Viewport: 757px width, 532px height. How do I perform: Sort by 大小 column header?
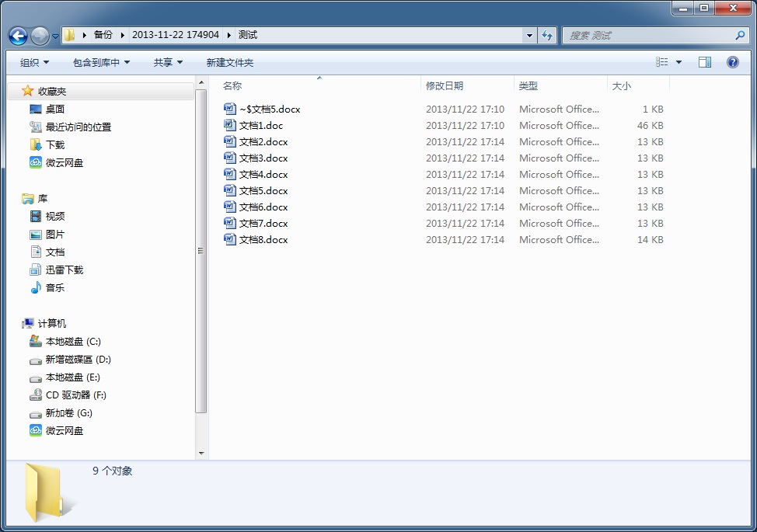(x=621, y=86)
